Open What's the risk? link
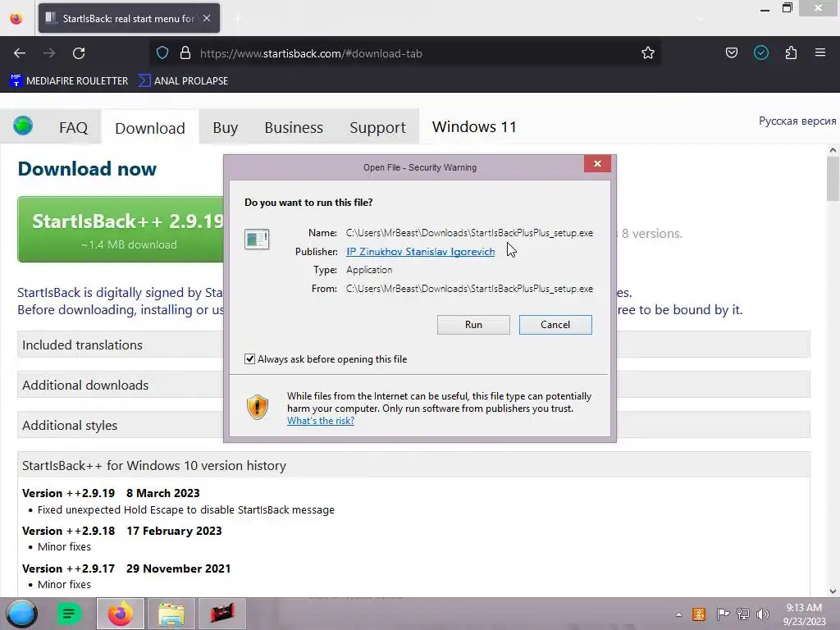This screenshot has height=630, width=840. point(321,421)
